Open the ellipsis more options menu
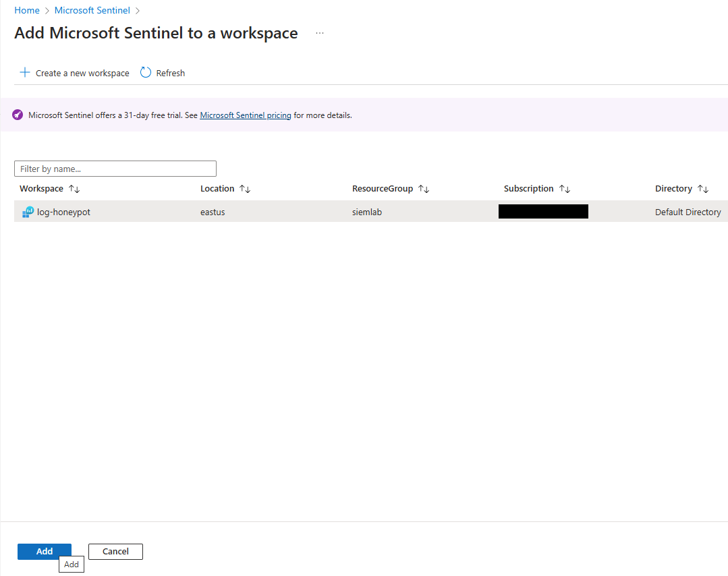 coord(319,33)
